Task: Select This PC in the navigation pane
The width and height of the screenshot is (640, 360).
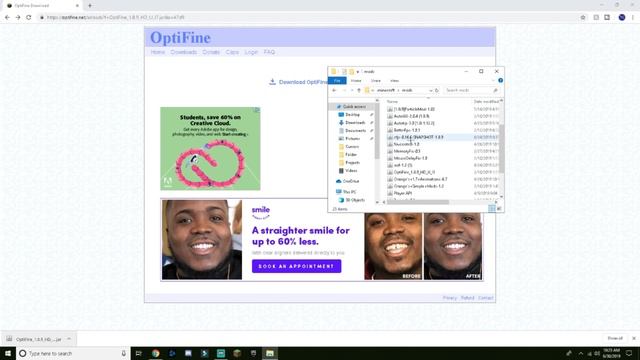Action: coord(349,192)
